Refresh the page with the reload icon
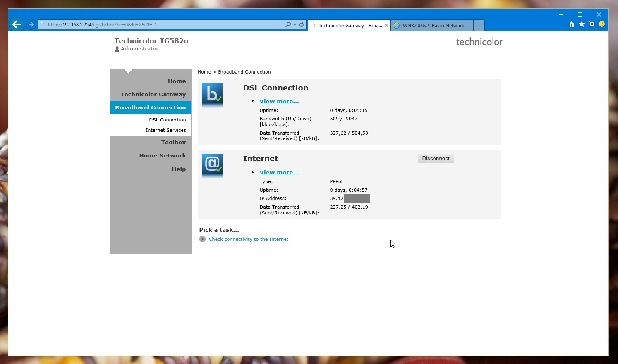The width and height of the screenshot is (618, 364). [x=302, y=25]
